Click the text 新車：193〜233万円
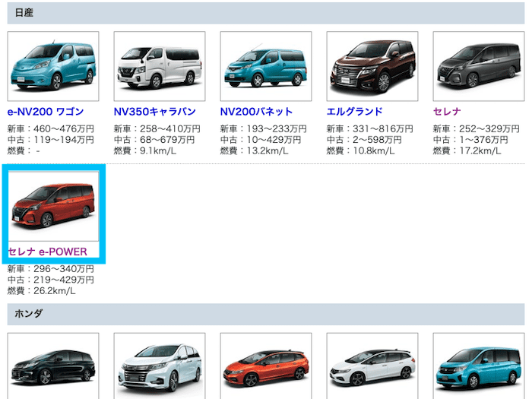This screenshot has height=399, width=532. pyautogui.click(x=264, y=129)
